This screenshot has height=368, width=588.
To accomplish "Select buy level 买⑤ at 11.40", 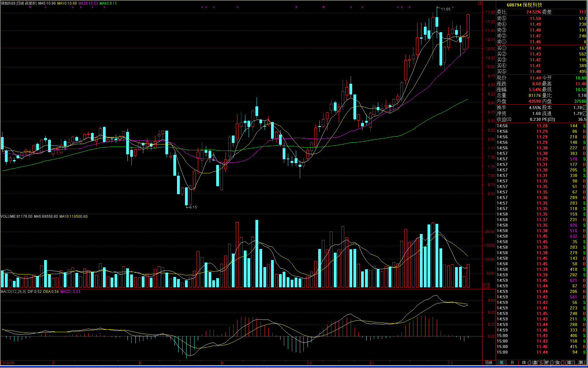I will point(541,71).
